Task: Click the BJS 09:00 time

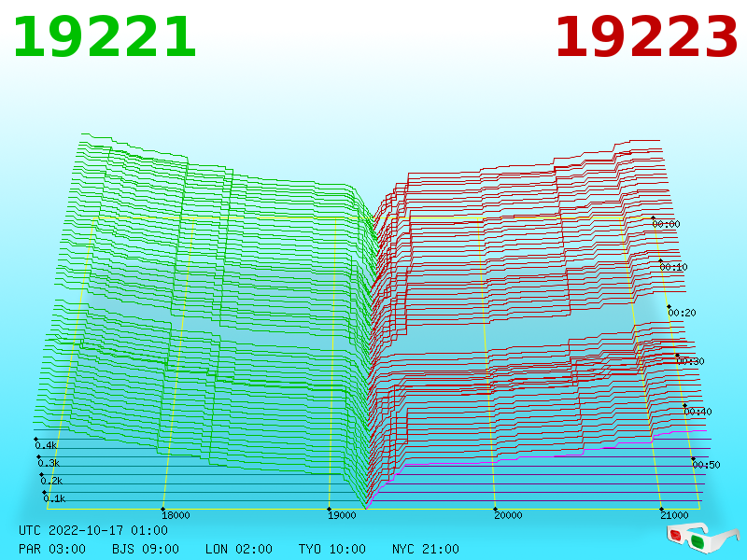Action: pos(146,549)
